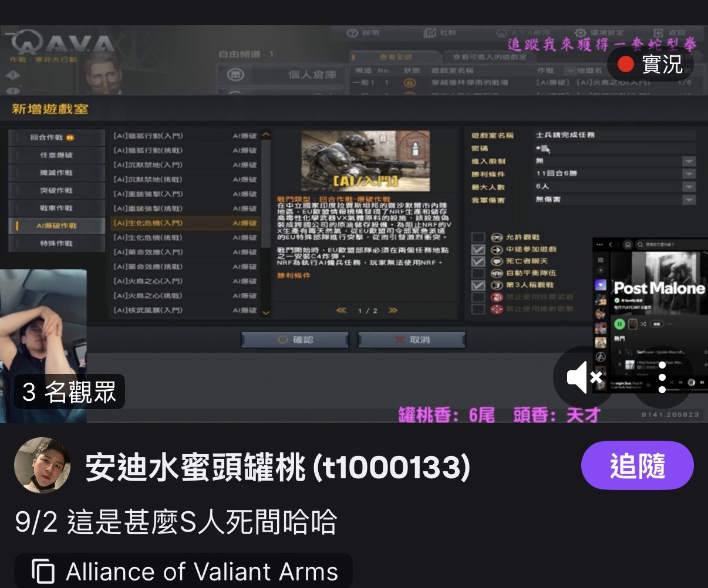Open the 進入限制 dropdown arrow
This screenshot has width=708, height=588.
(x=689, y=161)
